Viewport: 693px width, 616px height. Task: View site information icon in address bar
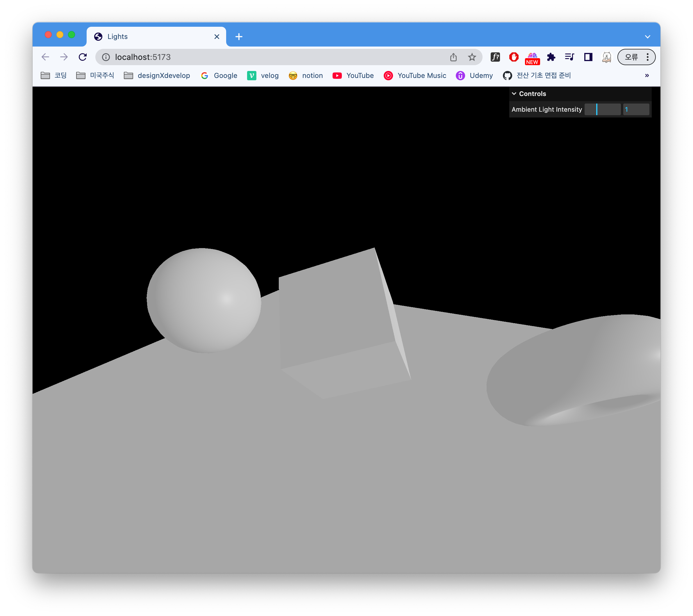[x=106, y=57]
